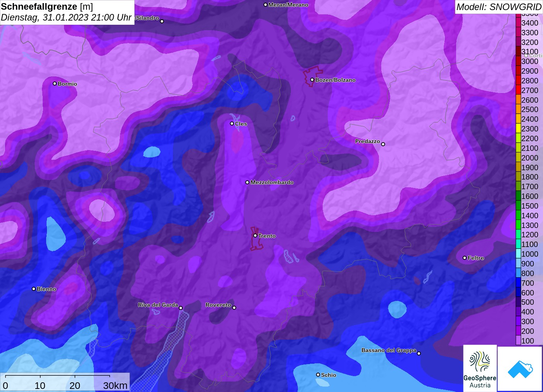The image size is (543, 392).
Task: Click the 20 mark on scale bar
Action: pos(75,385)
